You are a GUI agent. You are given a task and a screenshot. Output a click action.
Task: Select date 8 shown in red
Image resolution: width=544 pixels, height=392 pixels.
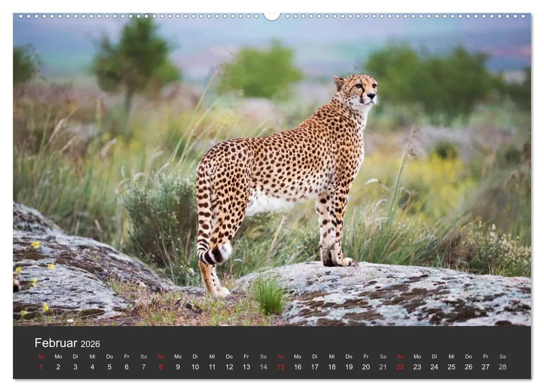coord(161,367)
